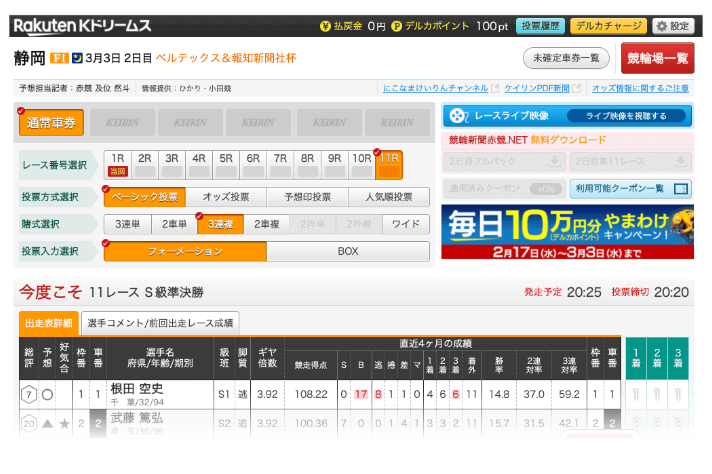
Task: Choose 予想印投票 voting method
Action: tap(307, 197)
